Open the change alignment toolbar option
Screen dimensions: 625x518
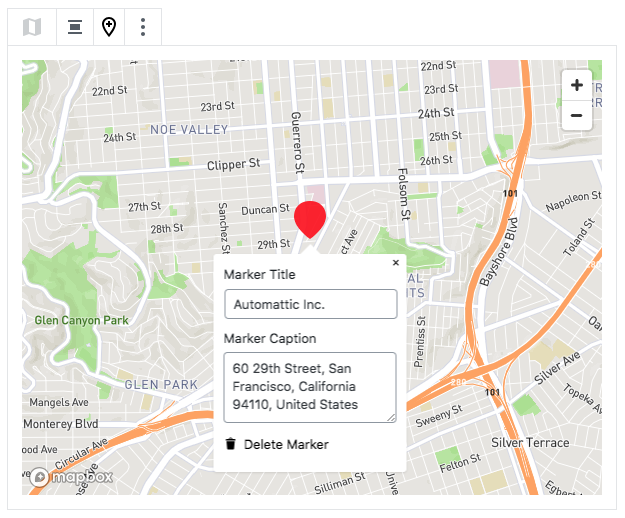(x=75, y=27)
